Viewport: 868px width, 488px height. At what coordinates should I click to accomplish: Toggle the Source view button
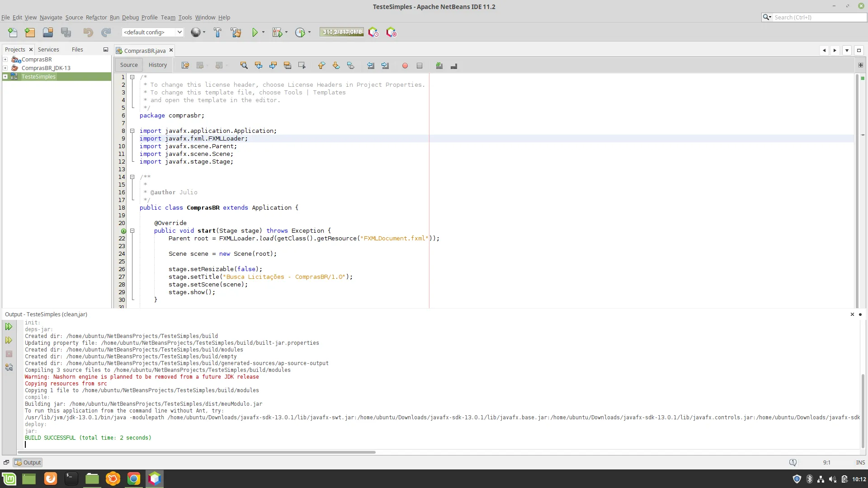(x=129, y=65)
